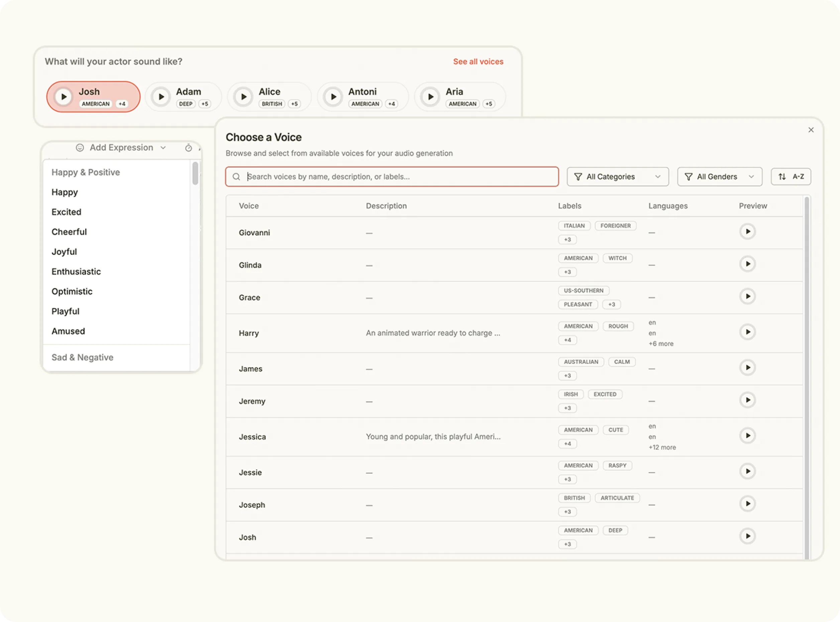Click the expression list scrollbar thumb
Image resolution: width=840 pixels, height=622 pixels.
(x=195, y=173)
